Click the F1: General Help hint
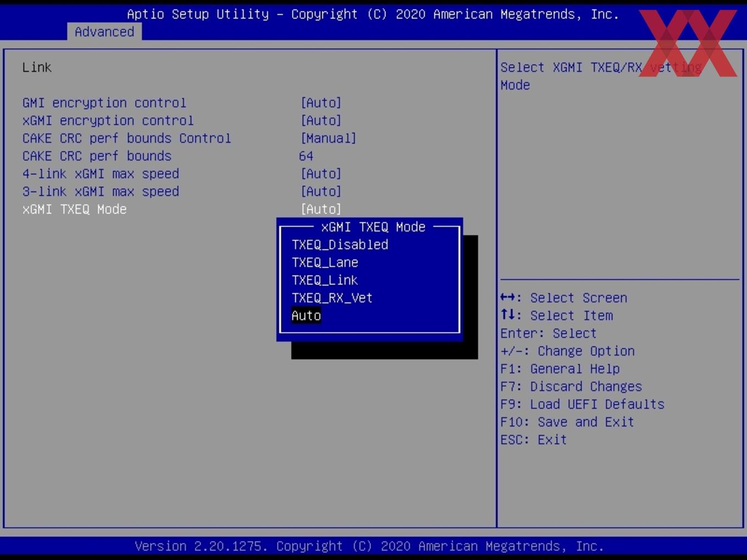The width and height of the screenshot is (747, 560). [x=560, y=369]
